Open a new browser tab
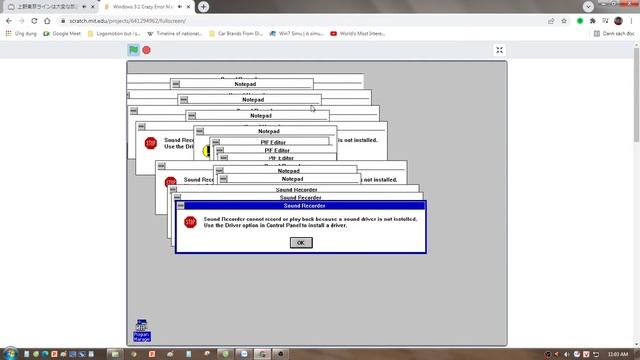 click(x=203, y=7)
